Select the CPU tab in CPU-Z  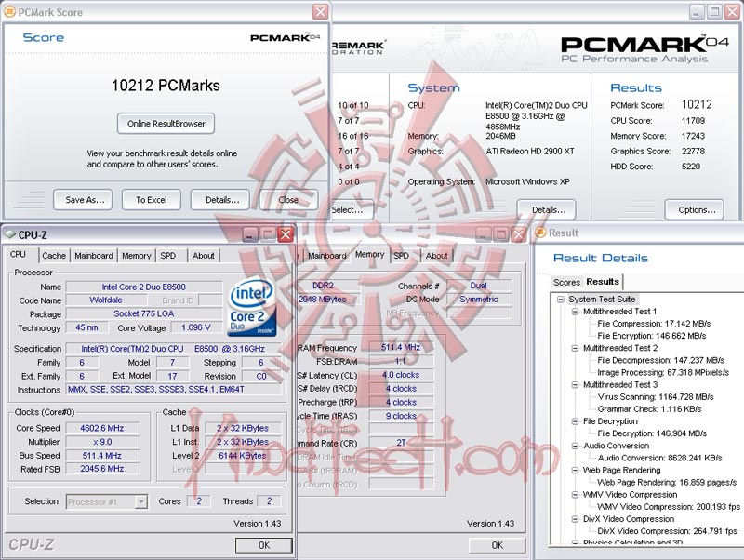[x=18, y=254]
